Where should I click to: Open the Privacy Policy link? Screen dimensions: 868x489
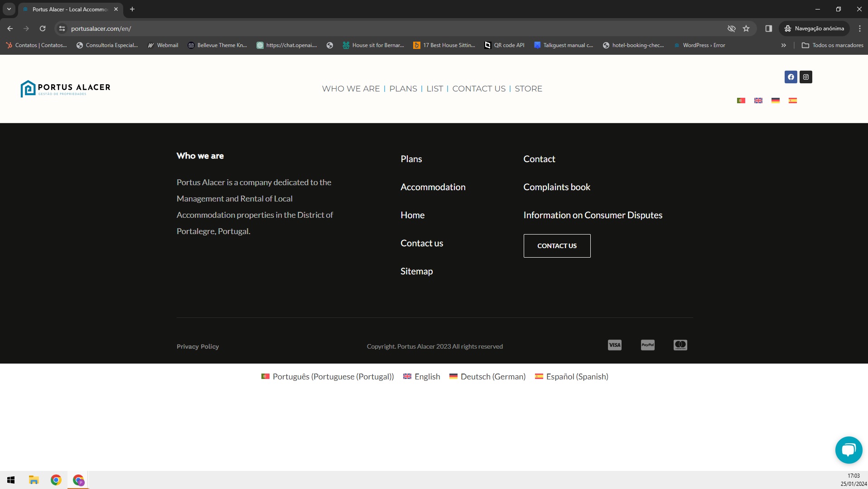tap(198, 346)
